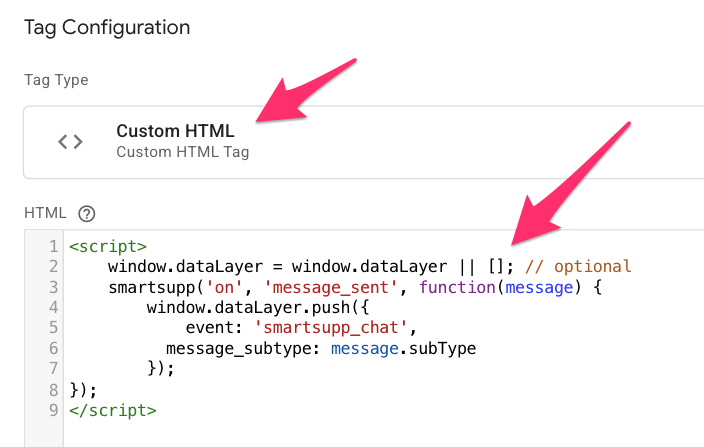
Task: Click line number 5 in gutter
Action: (x=53, y=328)
